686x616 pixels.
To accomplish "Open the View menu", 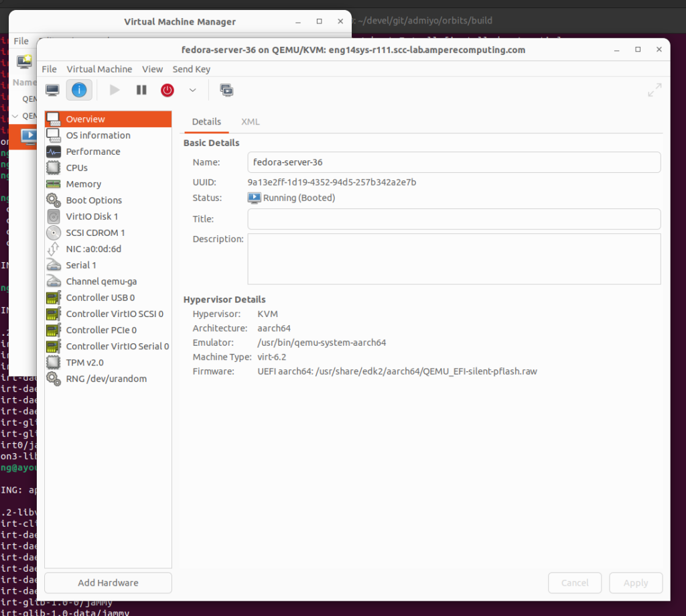I will [152, 69].
